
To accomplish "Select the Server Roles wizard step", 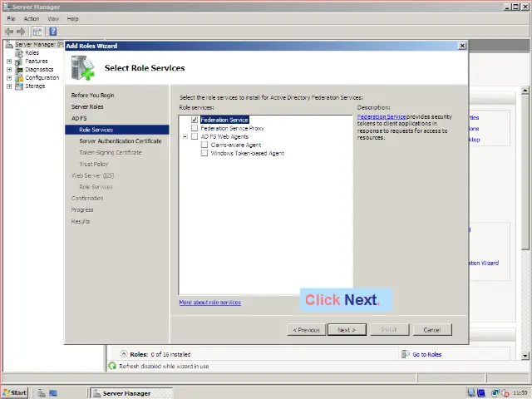I will tap(87, 107).
